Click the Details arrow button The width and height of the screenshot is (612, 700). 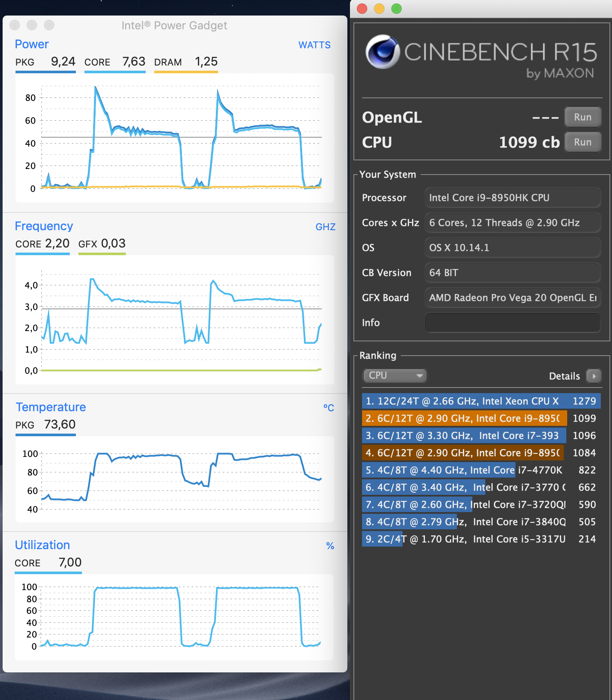[594, 376]
